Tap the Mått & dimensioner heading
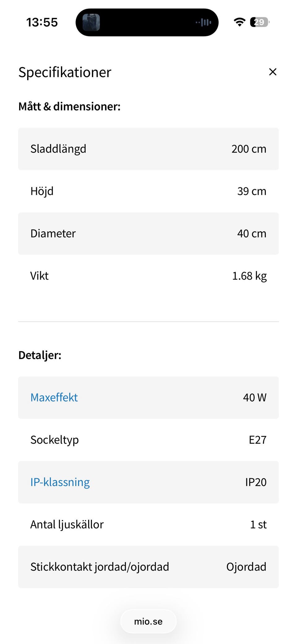The image size is (297, 644). (70, 106)
